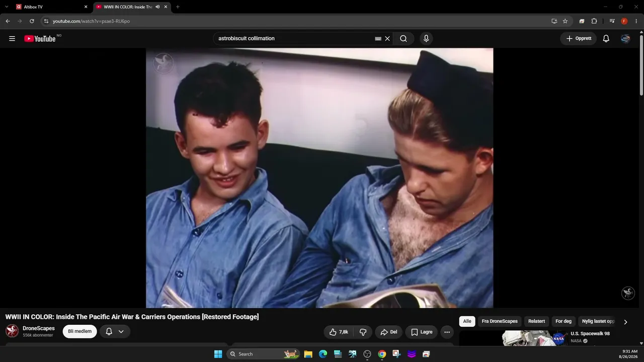
Task: Click the YouTube search input field
Action: (x=295, y=39)
